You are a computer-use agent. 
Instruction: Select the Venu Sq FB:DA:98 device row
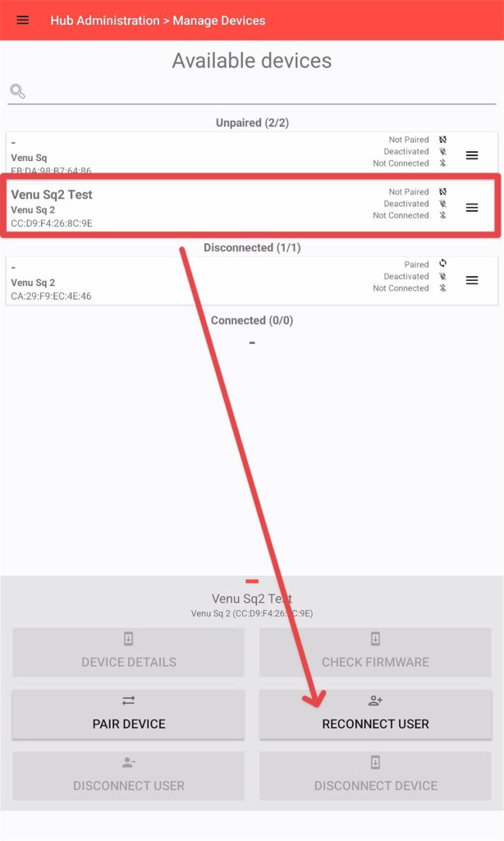[x=251, y=154]
